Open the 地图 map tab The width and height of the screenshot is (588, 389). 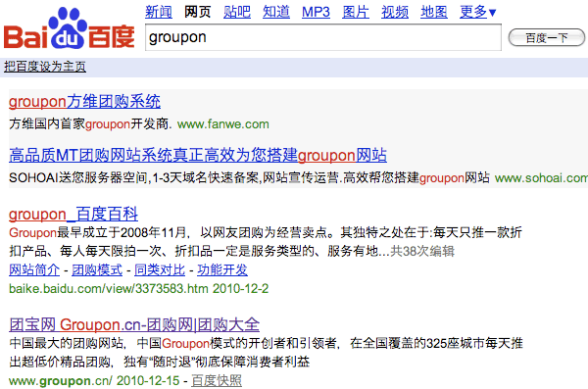[434, 12]
